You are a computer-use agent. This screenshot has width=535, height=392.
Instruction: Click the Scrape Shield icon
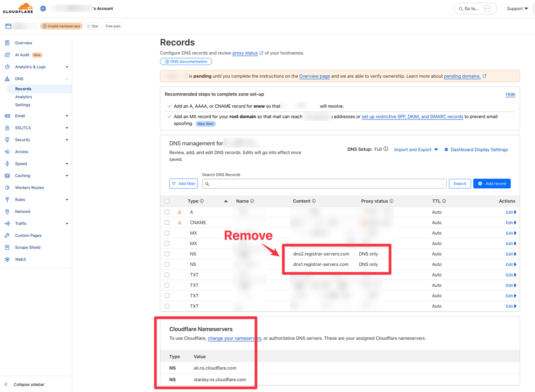click(x=7, y=248)
